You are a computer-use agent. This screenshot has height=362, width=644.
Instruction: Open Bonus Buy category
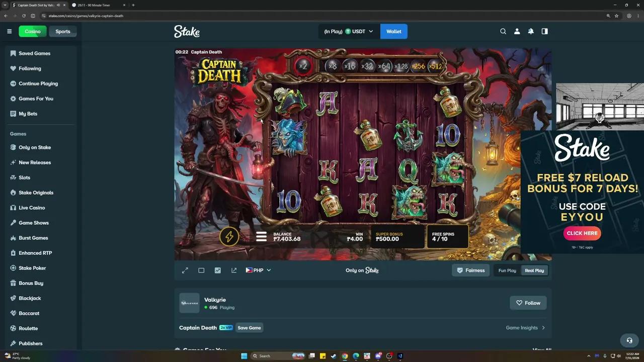tap(41, 283)
